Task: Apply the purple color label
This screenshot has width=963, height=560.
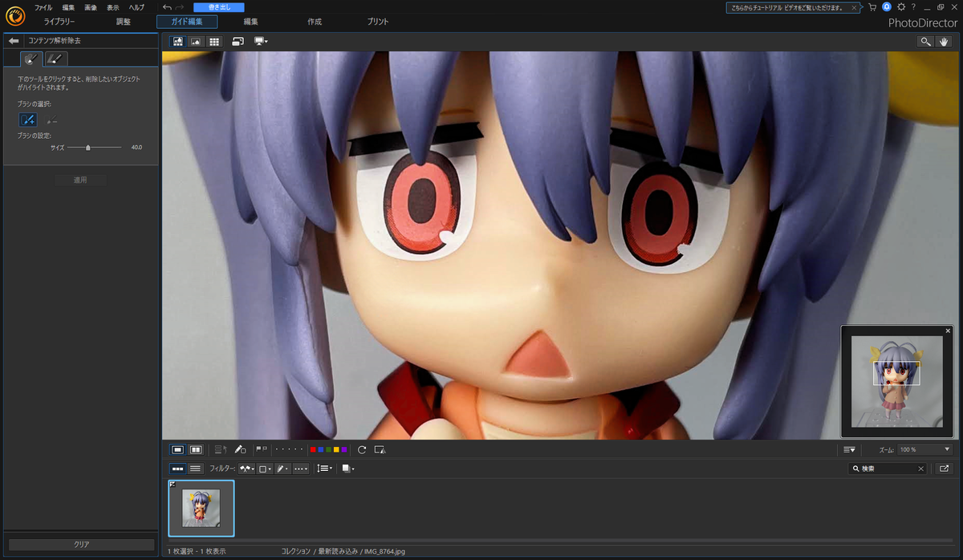Action: (343, 449)
